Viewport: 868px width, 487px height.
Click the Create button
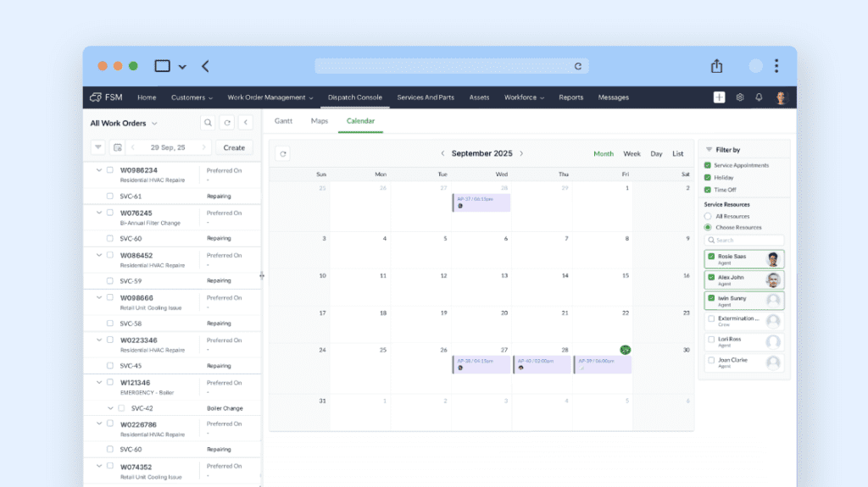pyautogui.click(x=234, y=147)
